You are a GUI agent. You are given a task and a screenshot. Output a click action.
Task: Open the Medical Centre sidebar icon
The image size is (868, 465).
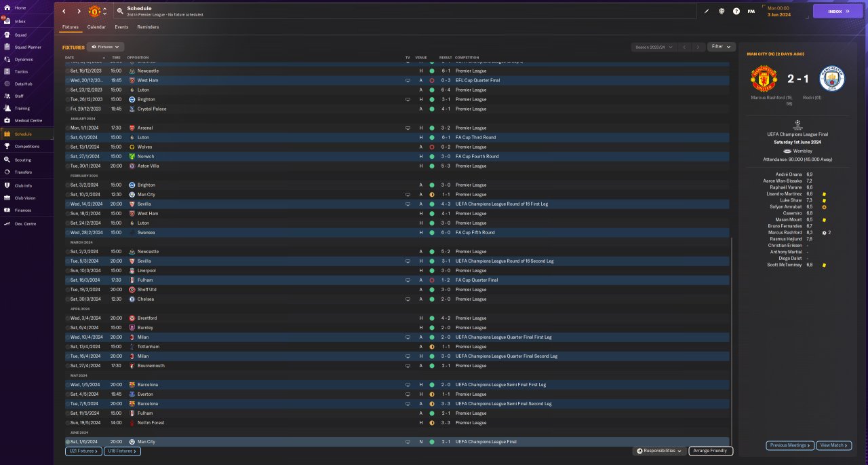pyautogui.click(x=7, y=120)
